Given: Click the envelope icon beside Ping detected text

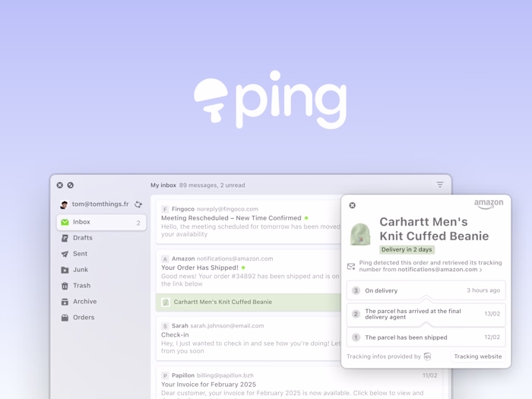Looking at the screenshot, I should tap(351, 266).
